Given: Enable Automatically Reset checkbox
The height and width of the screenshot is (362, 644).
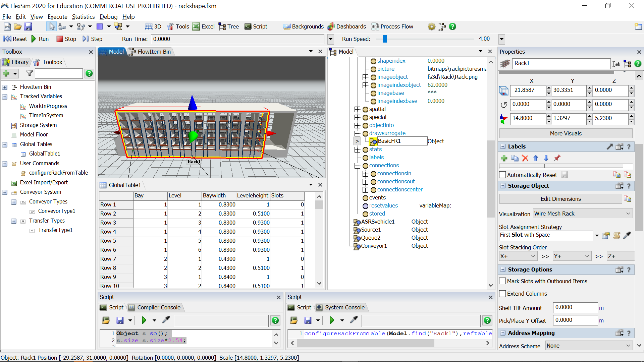Looking at the screenshot, I should (502, 175).
